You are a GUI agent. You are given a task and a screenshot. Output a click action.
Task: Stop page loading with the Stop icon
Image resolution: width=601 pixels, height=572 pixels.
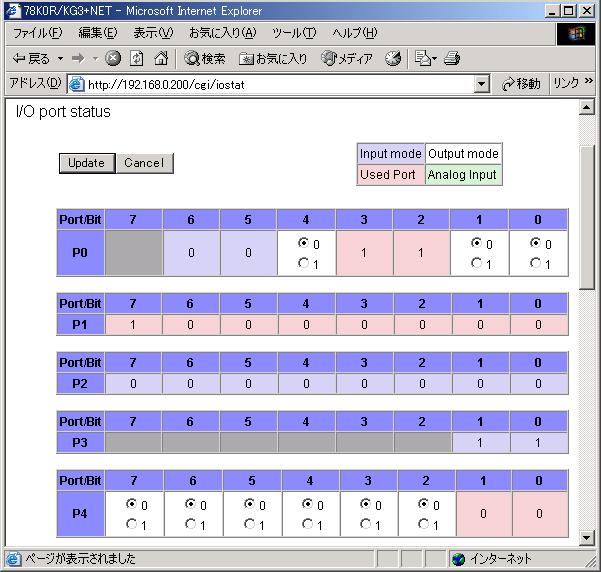click(x=113, y=59)
